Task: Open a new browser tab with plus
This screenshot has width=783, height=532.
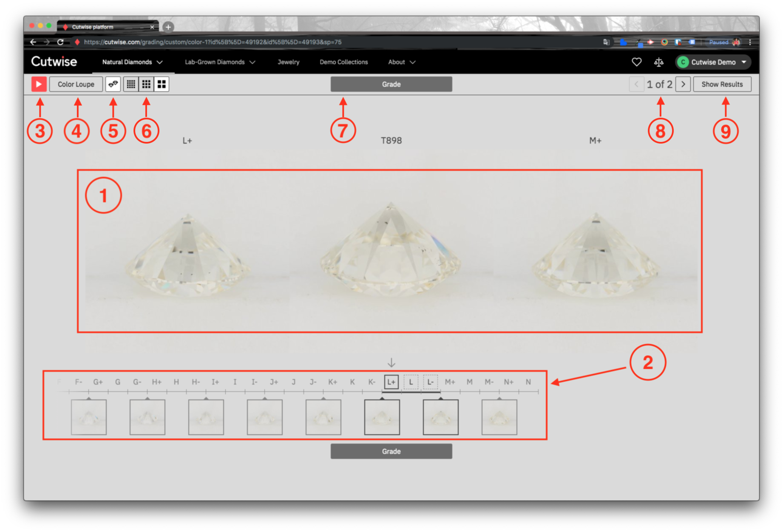Action: (x=168, y=27)
